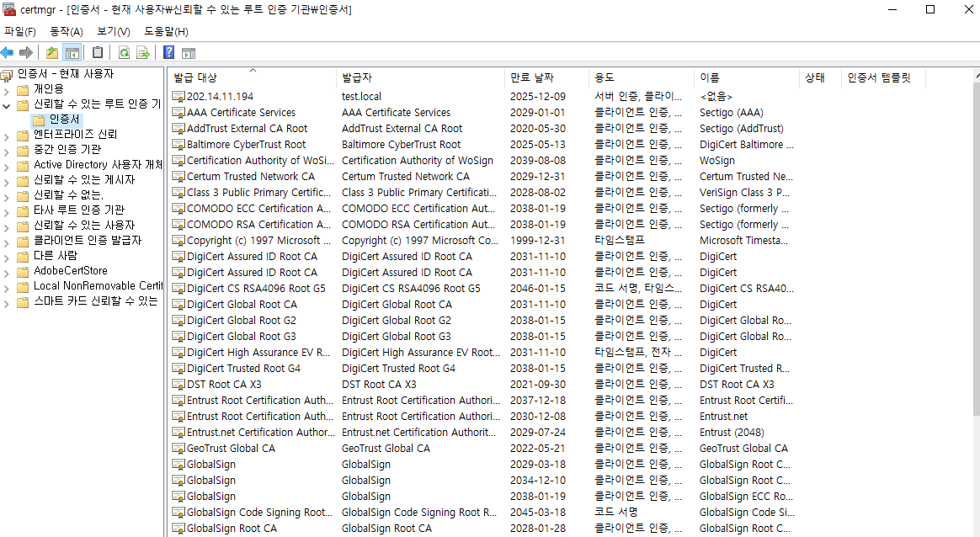Click certificate icon for DST Root CA X3
Screen dimensions: 980x537
[x=178, y=385]
